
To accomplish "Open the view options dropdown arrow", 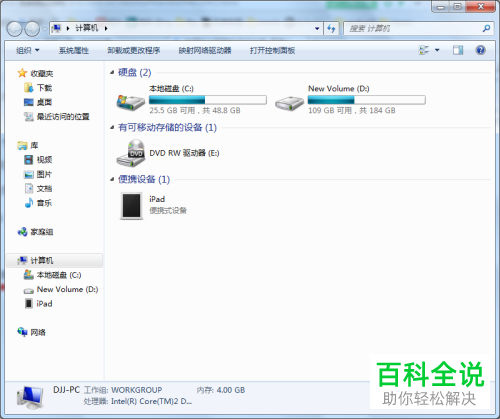I will pos(437,50).
